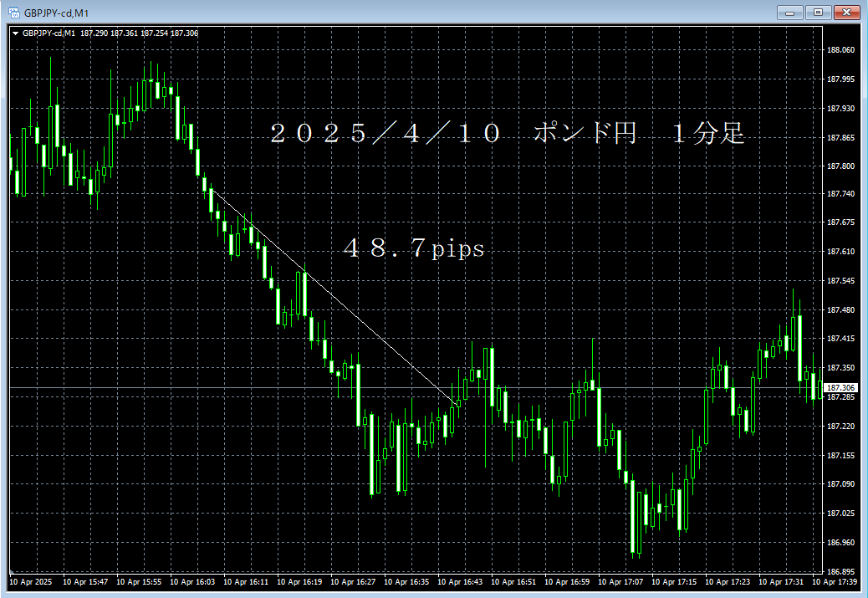Image resolution: width=868 pixels, height=598 pixels.
Task: Click the 188.060 price level on the scale
Action: (840, 50)
